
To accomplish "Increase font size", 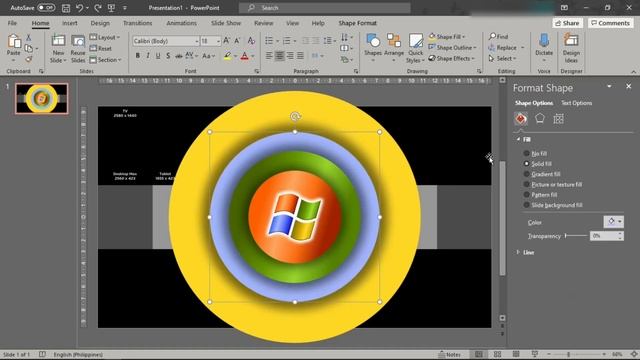I will tap(227, 40).
